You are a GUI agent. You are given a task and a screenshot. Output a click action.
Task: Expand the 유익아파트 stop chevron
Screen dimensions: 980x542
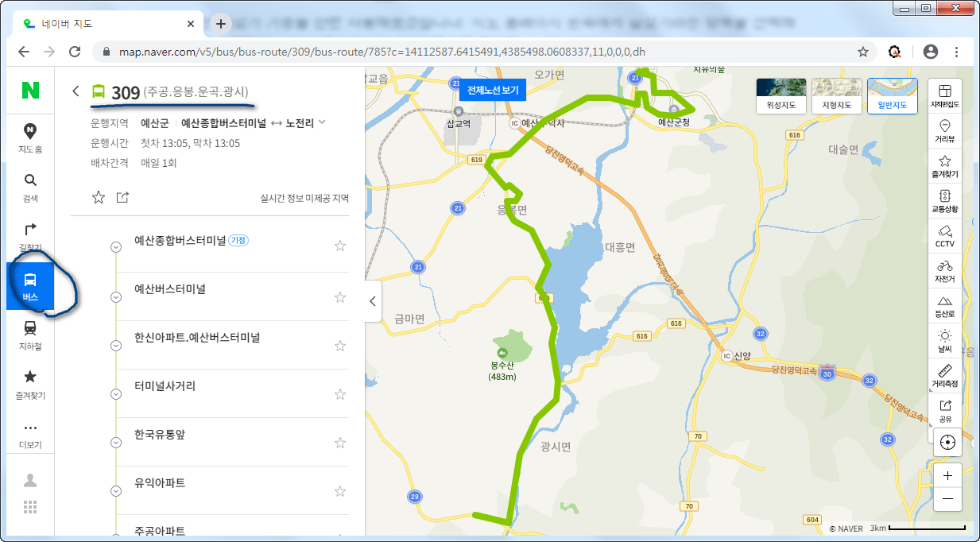point(116,491)
